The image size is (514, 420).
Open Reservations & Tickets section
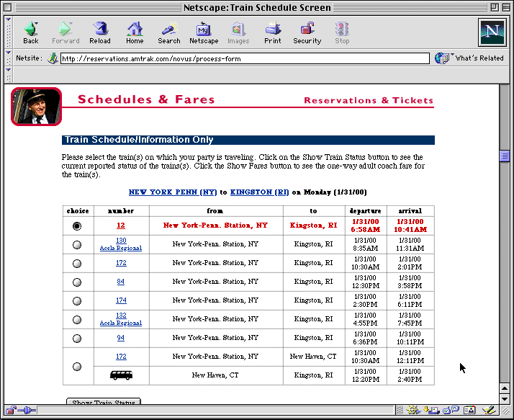pyautogui.click(x=369, y=101)
